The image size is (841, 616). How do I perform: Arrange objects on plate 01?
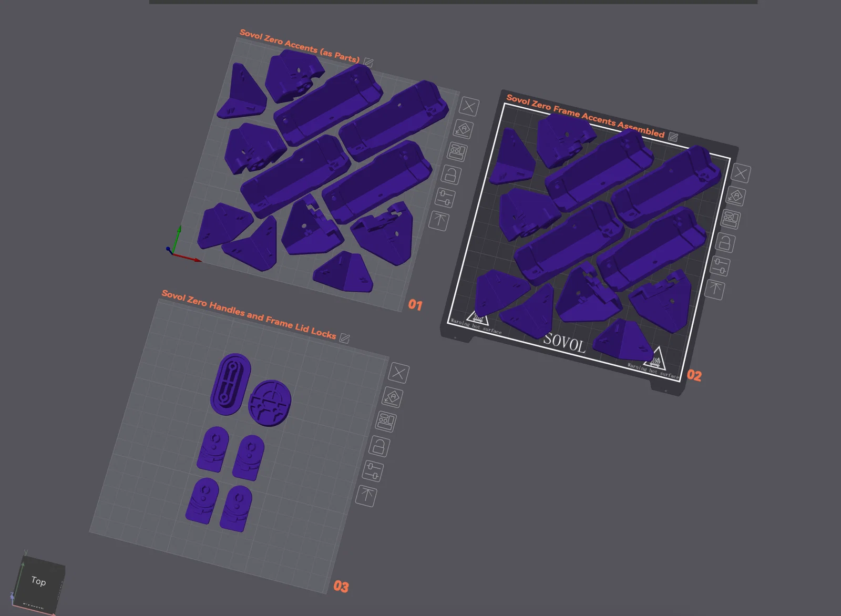click(x=457, y=151)
